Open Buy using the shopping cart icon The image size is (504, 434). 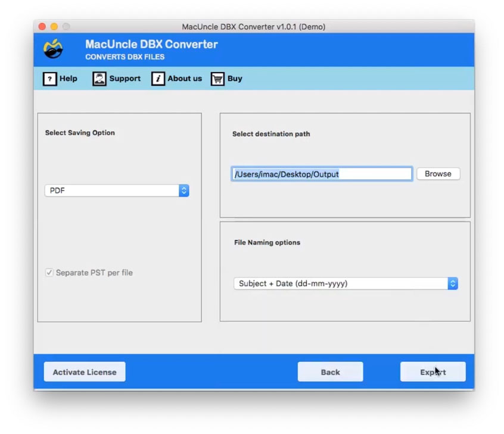coord(217,78)
